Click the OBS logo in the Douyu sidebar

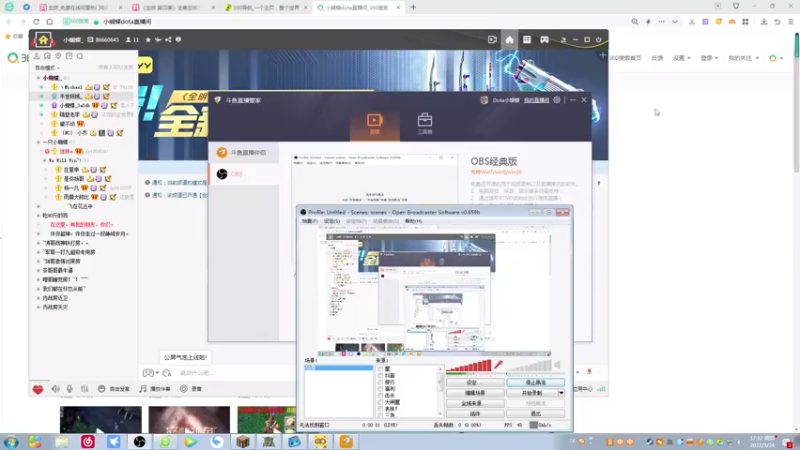(x=222, y=174)
